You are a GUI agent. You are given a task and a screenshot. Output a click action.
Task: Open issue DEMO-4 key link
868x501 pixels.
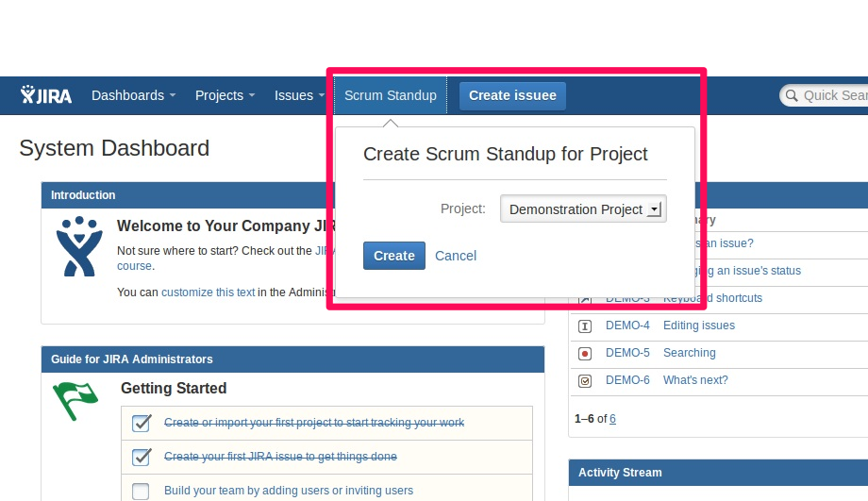(x=627, y=326)
